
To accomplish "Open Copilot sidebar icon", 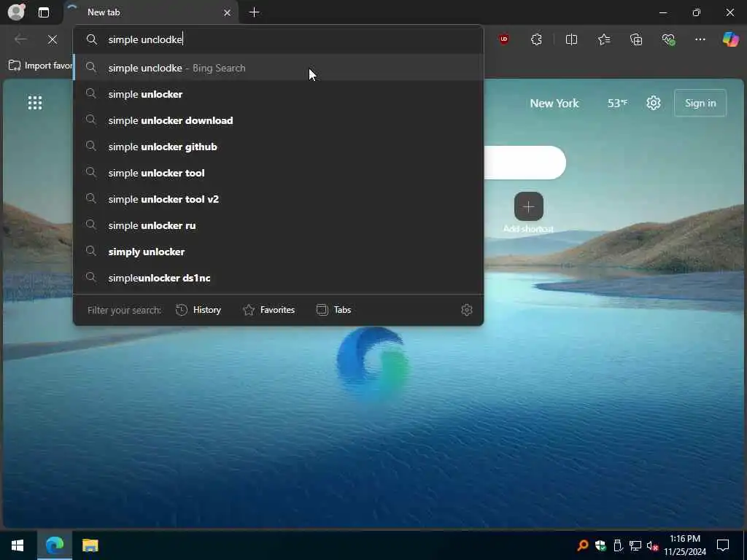I will pyautogui.click(x=730, y=39).
